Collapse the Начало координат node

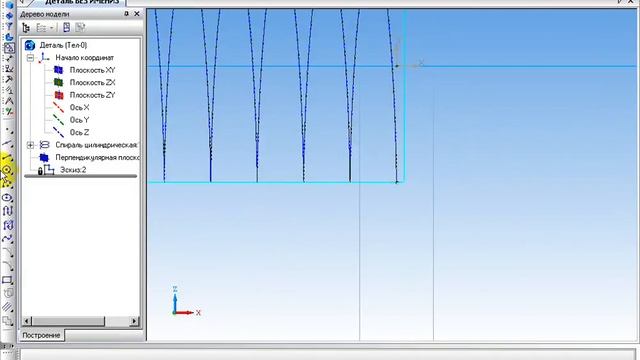click(30, 58)
